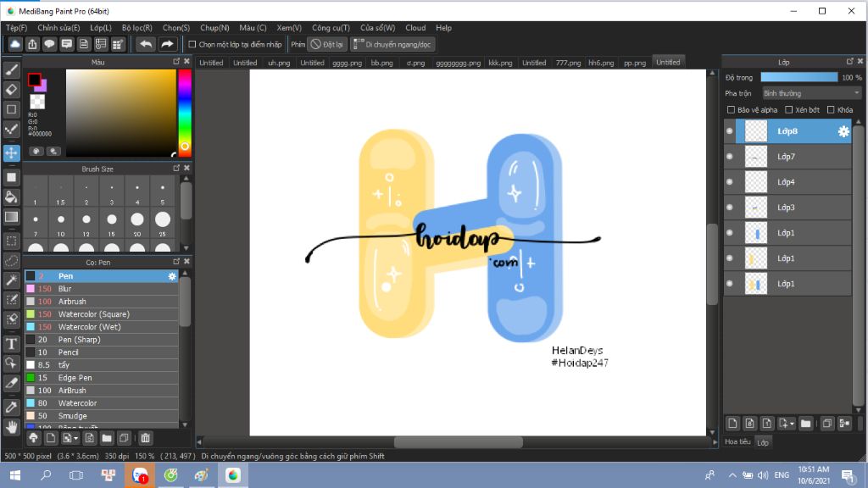Open the 'Bình thường' blend mode dropdown
This screenshot has height=488, width=868.
point(811,93)
